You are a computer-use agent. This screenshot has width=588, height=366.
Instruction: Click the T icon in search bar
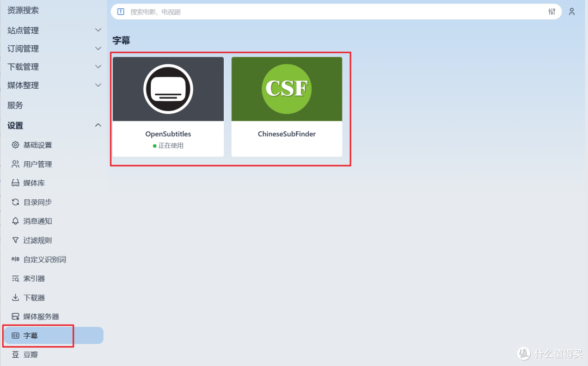point(121,11)
